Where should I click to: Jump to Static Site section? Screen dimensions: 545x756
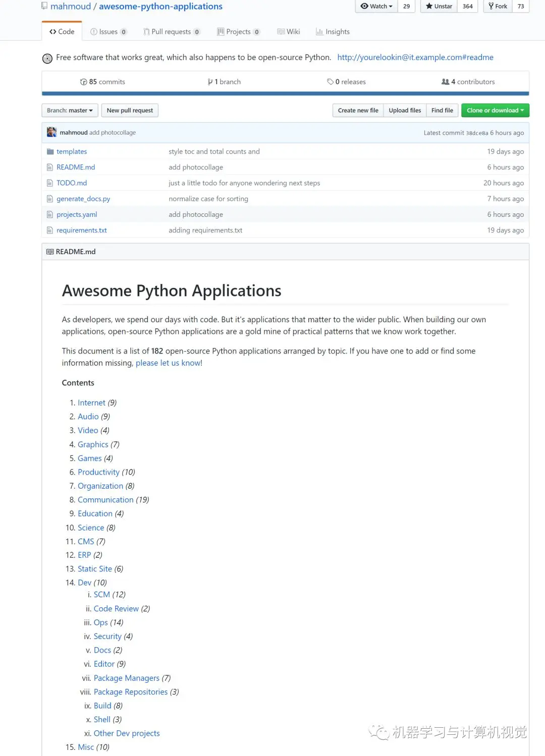[95, 569]
